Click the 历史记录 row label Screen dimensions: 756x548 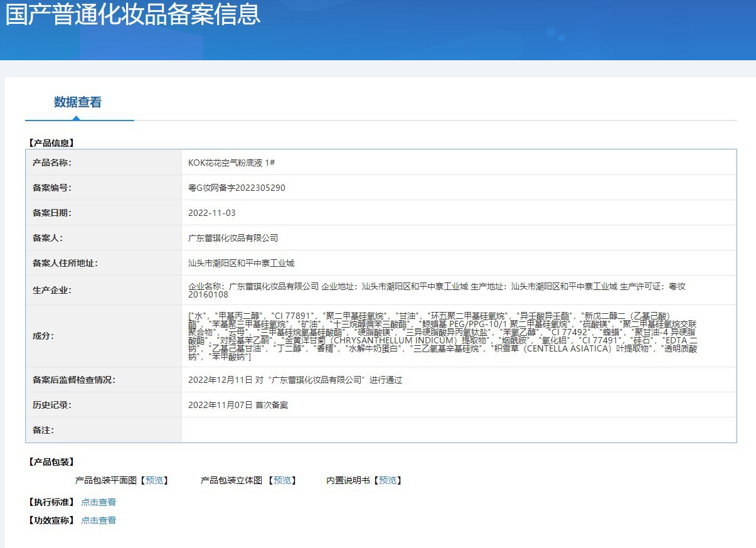coord(52,405)
